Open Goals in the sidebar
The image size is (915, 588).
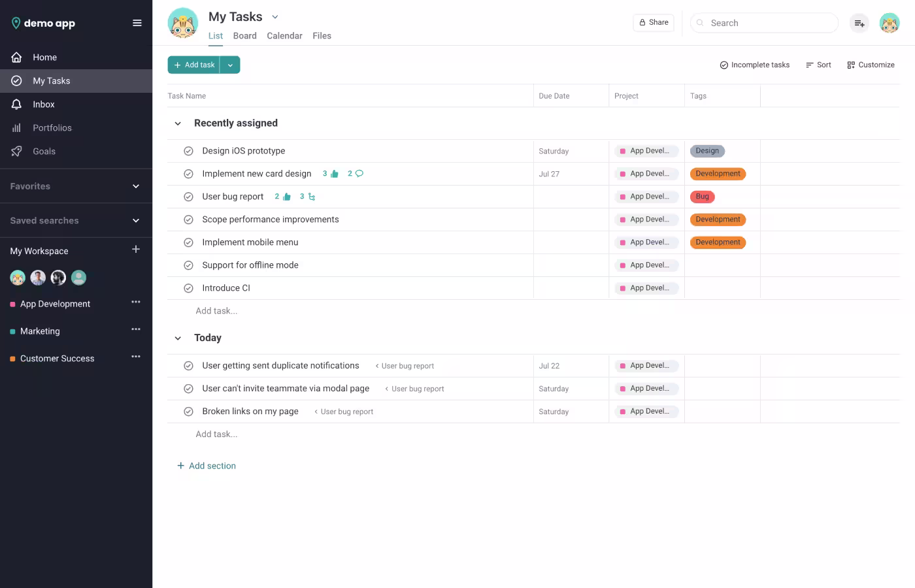[x=76, y=152]
